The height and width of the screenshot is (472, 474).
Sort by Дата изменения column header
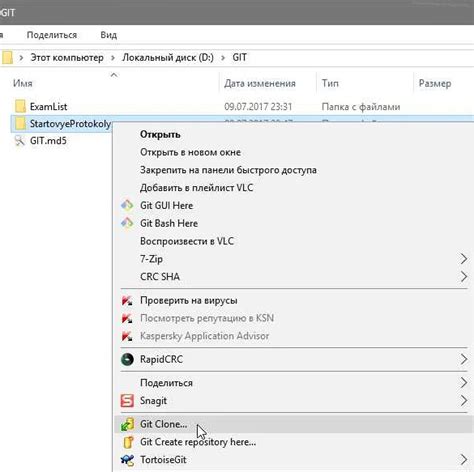[x=260, y=83]
